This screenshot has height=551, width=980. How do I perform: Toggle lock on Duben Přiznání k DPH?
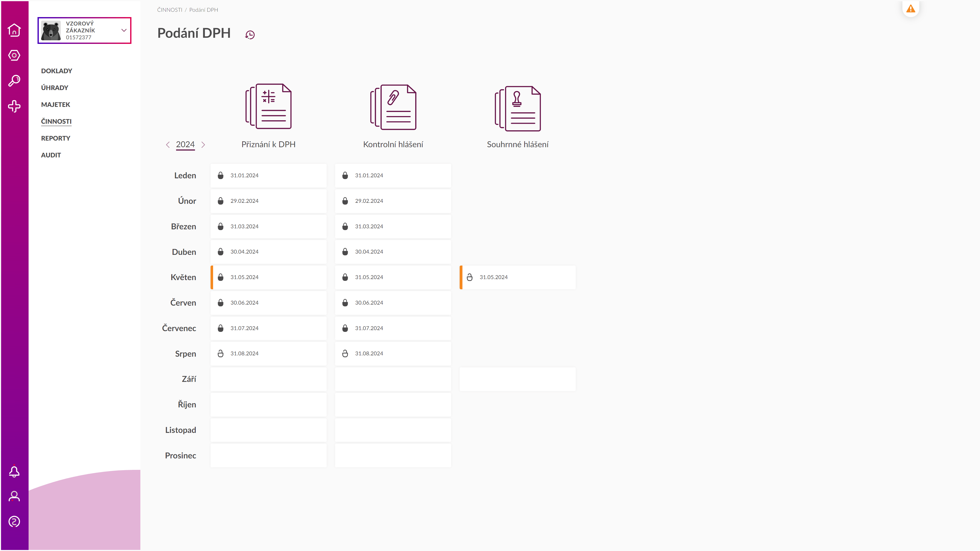tap(220, 252)
